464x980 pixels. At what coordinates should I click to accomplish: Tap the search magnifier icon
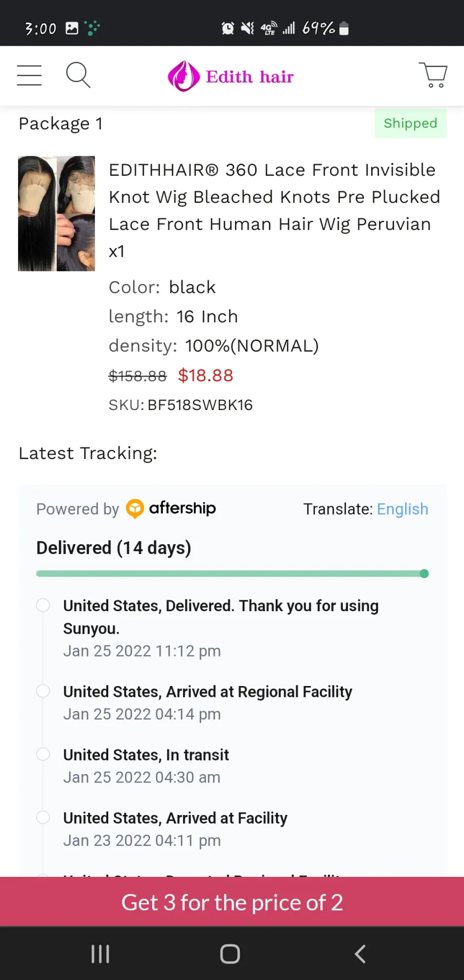[78, 75]
